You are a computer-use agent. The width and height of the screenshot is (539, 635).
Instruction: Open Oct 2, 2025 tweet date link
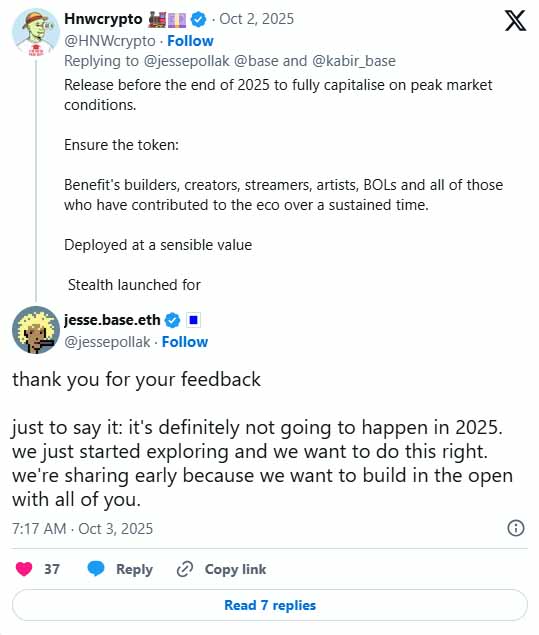pos(257,19)
